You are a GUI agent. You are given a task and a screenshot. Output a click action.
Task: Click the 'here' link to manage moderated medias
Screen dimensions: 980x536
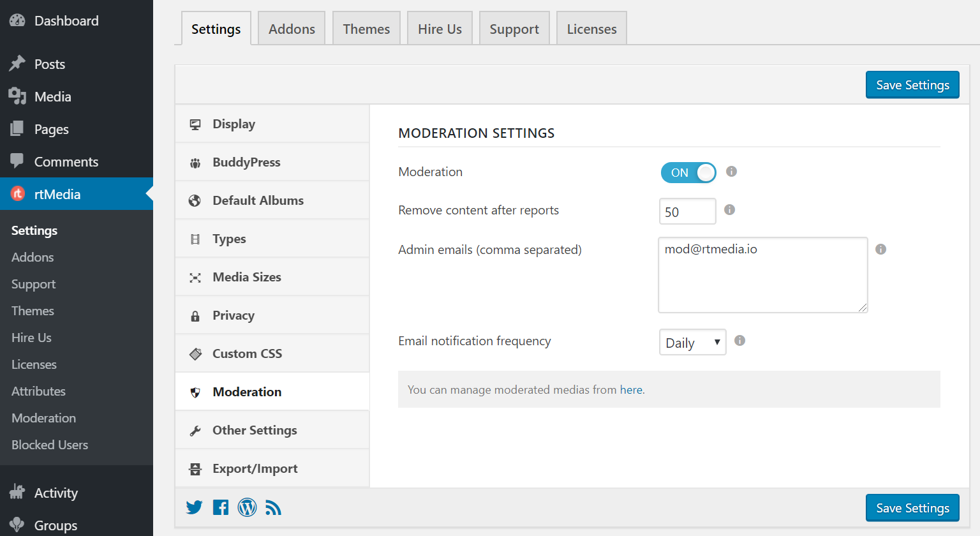point(631,389)
